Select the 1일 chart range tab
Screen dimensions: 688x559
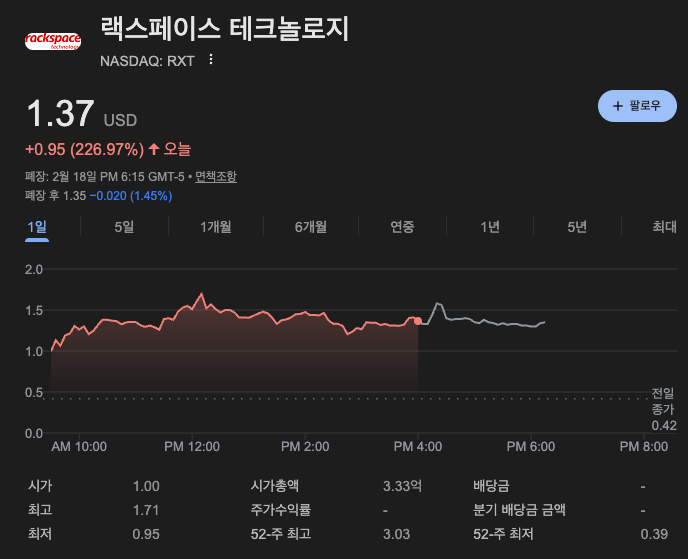[37, 227]
